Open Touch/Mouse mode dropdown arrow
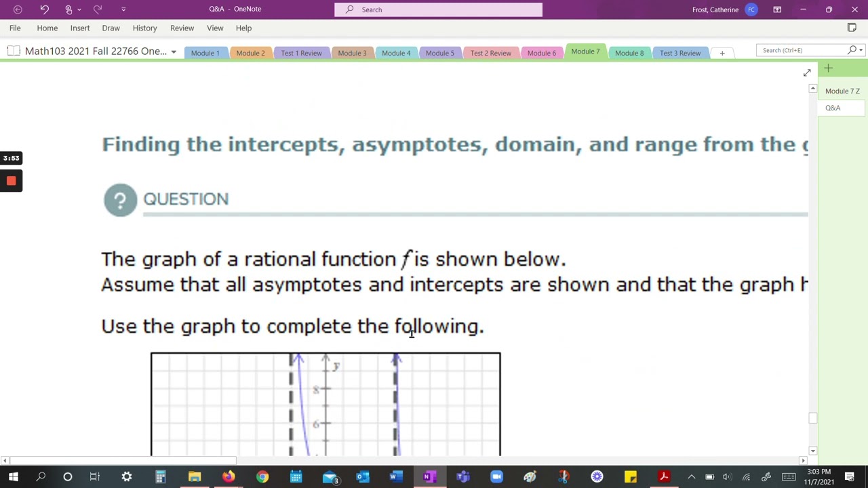 (79, 9)
